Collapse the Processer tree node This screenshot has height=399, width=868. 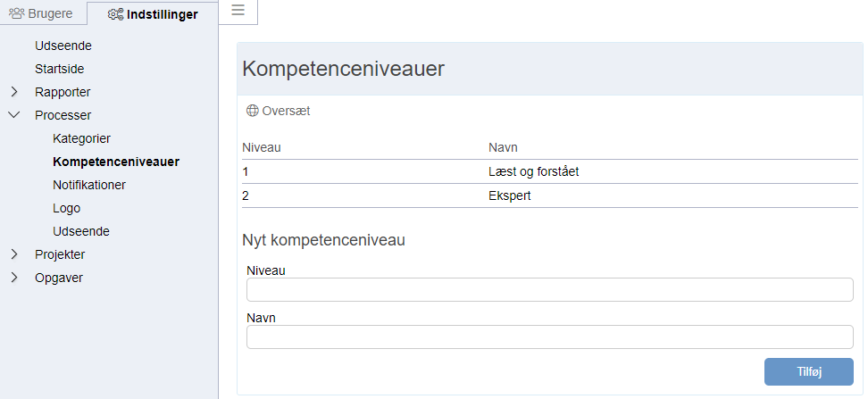15,115
